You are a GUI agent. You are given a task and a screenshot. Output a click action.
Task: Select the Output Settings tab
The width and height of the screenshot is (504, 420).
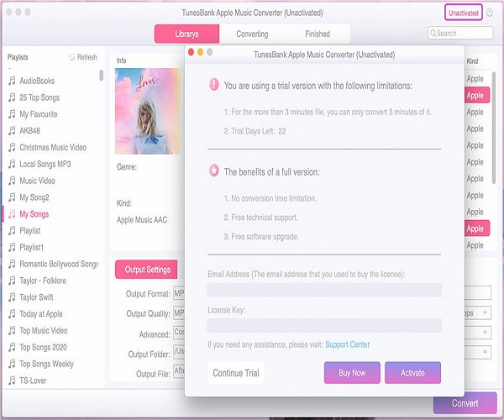(146, 270)
